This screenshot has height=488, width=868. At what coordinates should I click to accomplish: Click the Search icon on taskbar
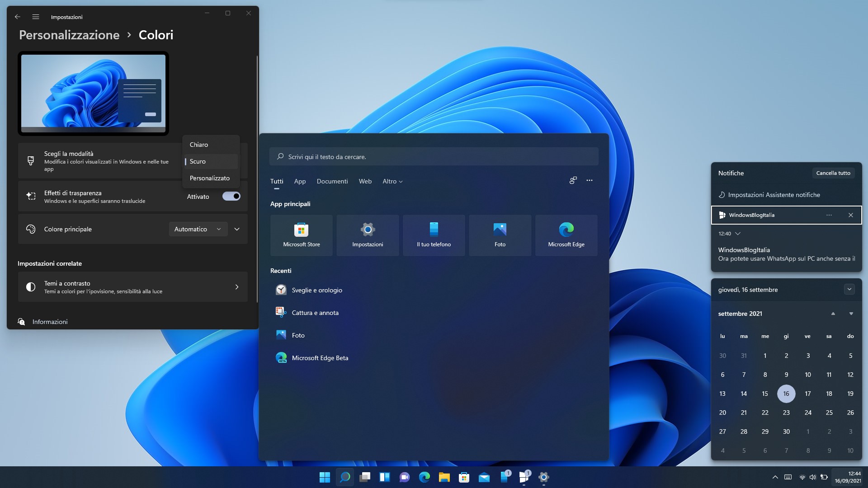tap(345, 477)
